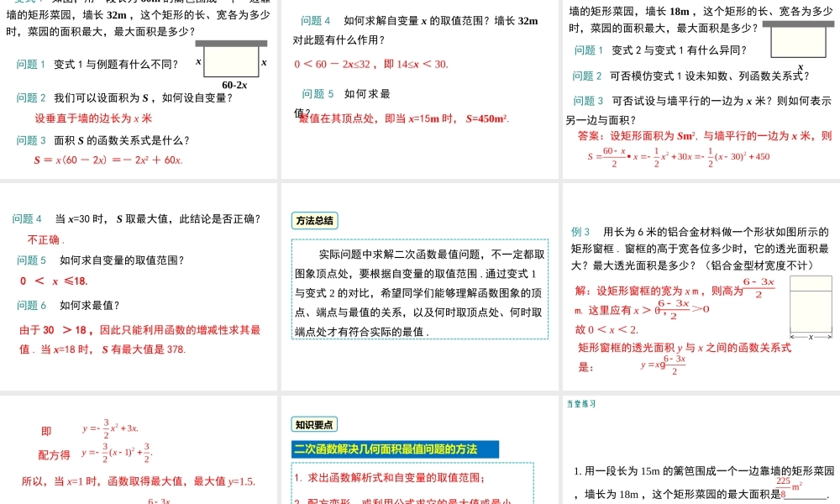
Task: Click the 知识要点 label box
Action: 314,425
